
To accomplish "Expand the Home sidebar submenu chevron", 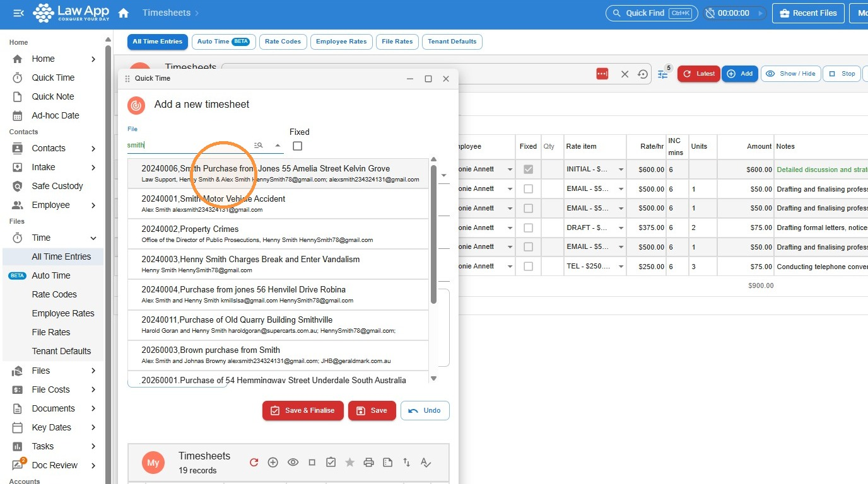I will click(93, 59).
